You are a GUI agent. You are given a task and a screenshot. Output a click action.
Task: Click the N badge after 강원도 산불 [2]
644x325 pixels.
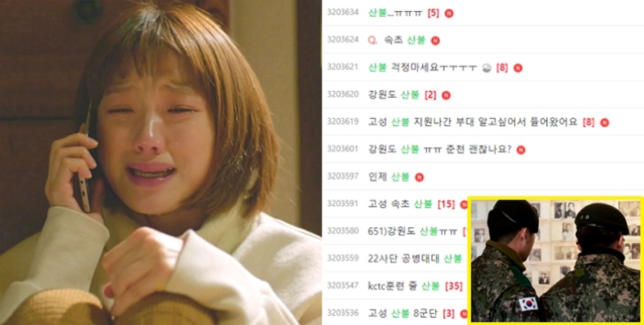[446, 96]
